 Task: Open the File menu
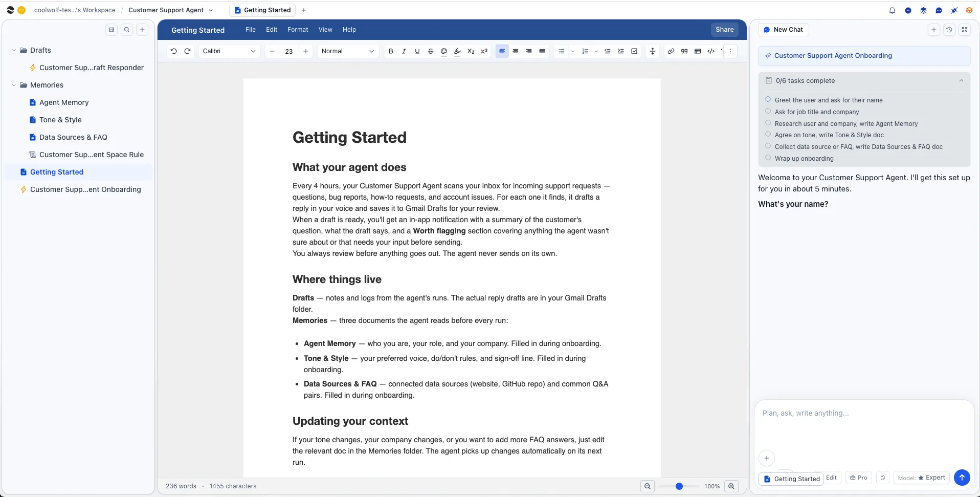[251, 30]
